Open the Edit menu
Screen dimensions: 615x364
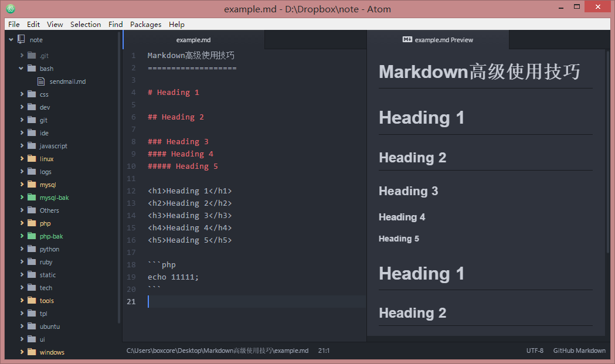33,24
